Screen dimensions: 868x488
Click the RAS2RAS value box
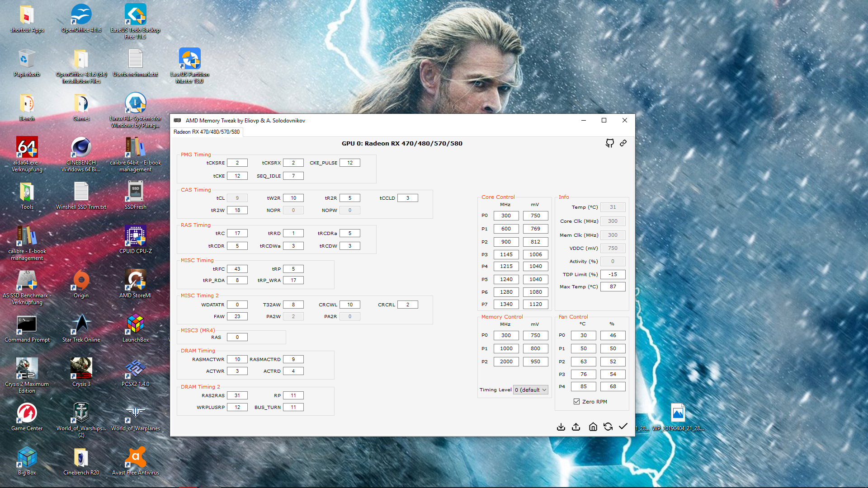pyautogui.click(x=237, y=395)
